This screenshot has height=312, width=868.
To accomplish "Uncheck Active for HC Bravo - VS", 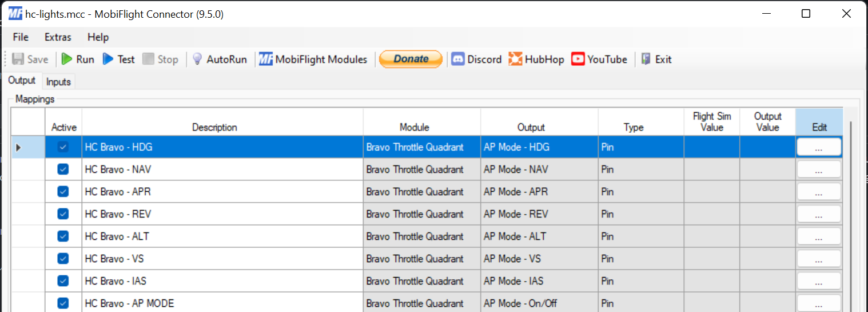I will tap(63, 259).
